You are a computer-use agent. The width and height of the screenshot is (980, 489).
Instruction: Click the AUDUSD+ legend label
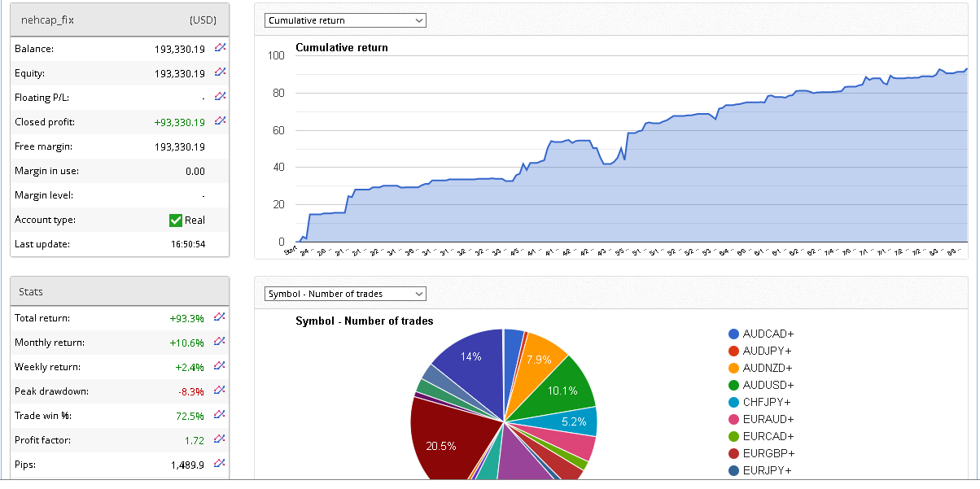click(x=768, y=385)
